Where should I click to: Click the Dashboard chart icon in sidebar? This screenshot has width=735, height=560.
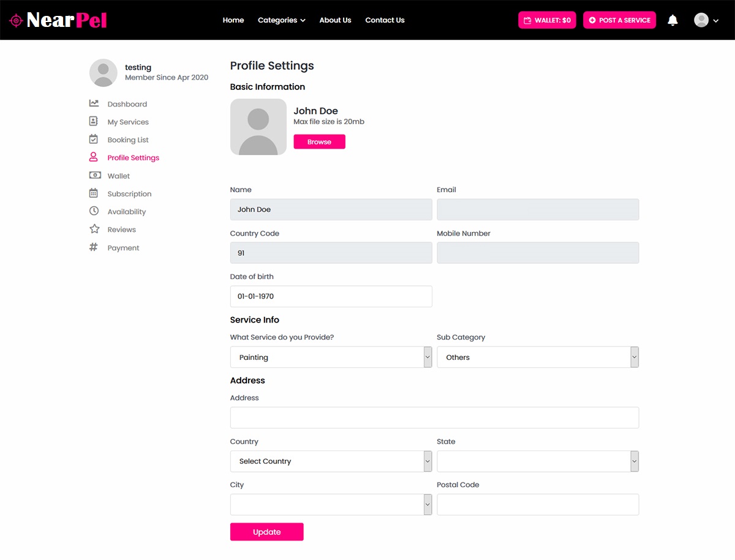tap(94, 103)
